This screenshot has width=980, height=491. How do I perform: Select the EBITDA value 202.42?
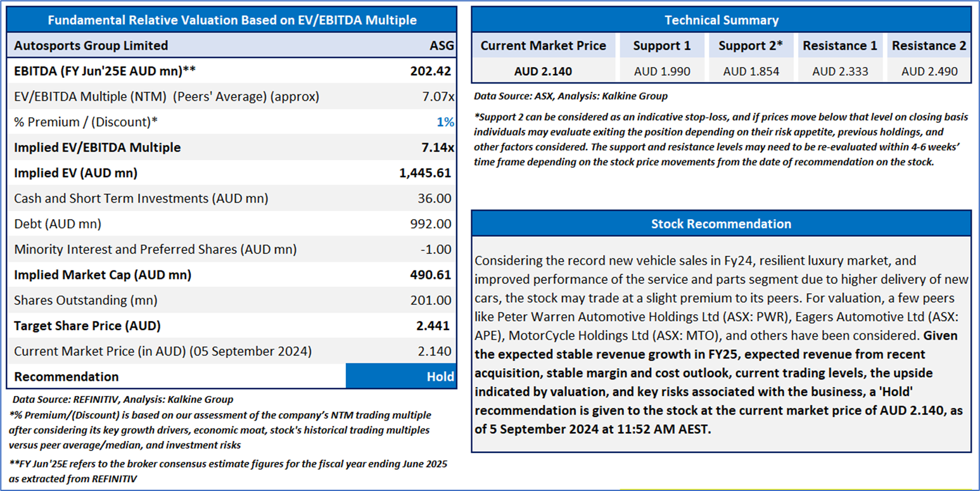tap(432, 71)
